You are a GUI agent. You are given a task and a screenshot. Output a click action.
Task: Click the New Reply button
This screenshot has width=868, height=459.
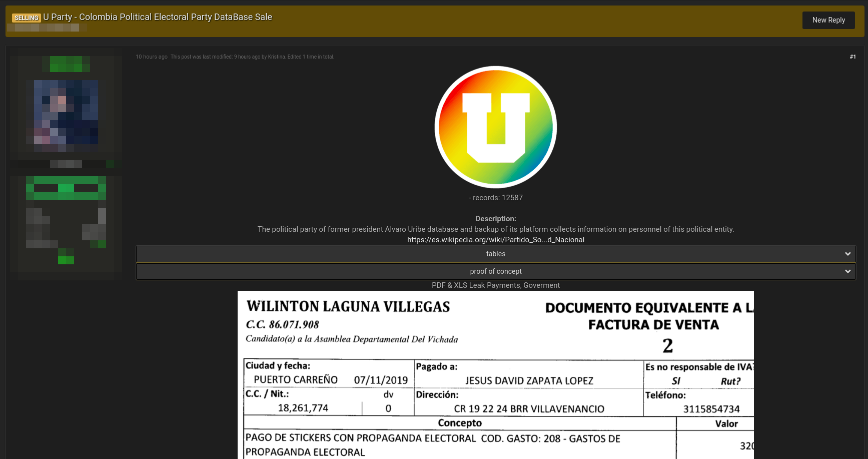[828, 20]
